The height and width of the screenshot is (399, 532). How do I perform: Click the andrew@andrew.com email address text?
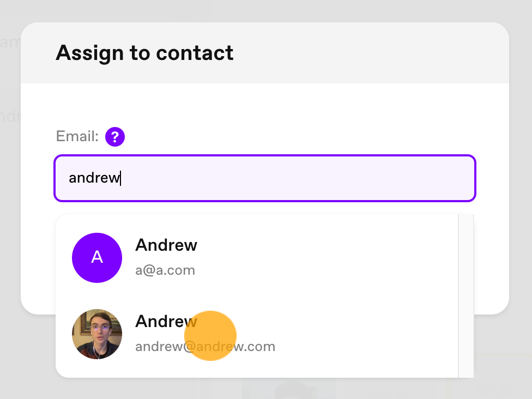click(x=205, y=347)
